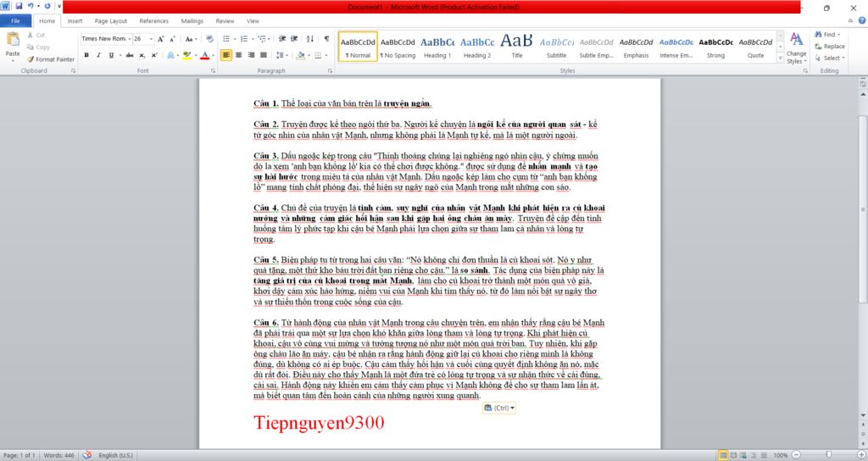Click the Grow Font icon
Screen dimensions: 868x461
coord(160,39)
